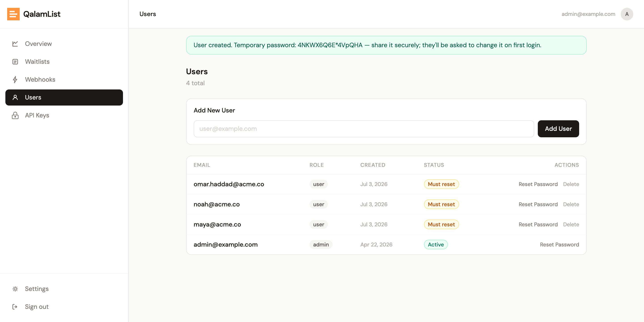
Task: Click the Must reset badge for omar.haddad
Action: [441, 184]
